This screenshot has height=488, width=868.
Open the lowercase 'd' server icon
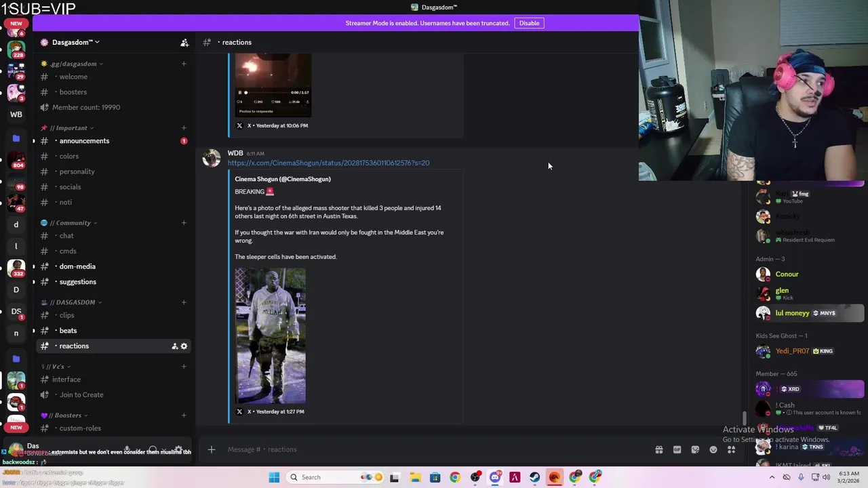(x=16, y=224)
